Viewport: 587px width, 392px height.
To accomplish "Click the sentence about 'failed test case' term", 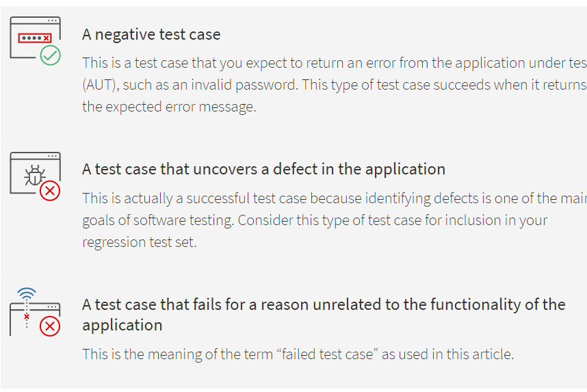I will [x=298, y=354].
